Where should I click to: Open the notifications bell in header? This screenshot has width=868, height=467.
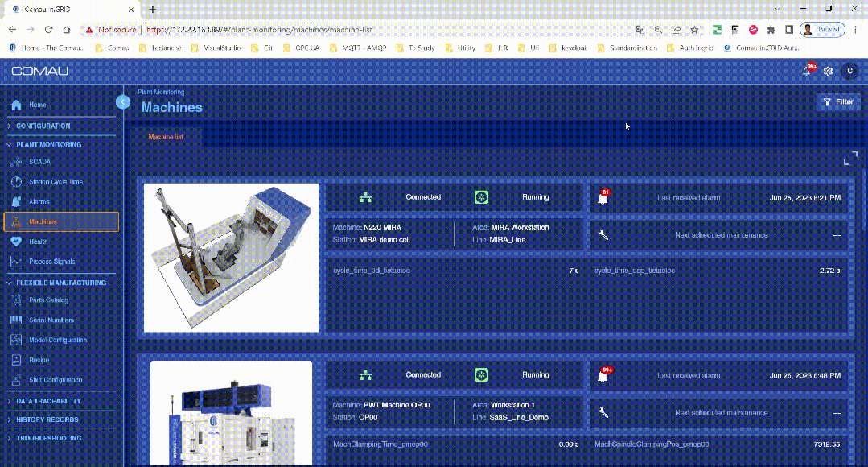click(808, 71)
